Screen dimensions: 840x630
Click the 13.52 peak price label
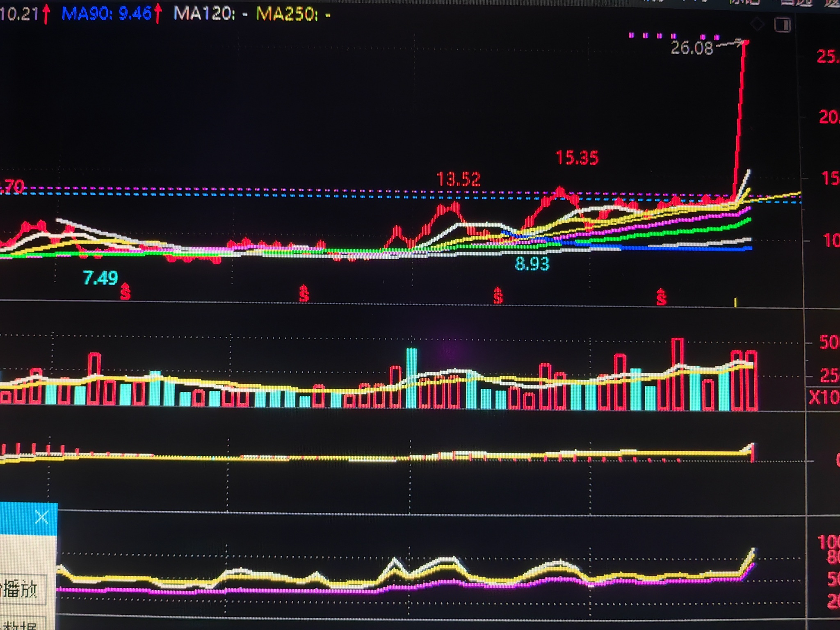[x=458, y=179]
